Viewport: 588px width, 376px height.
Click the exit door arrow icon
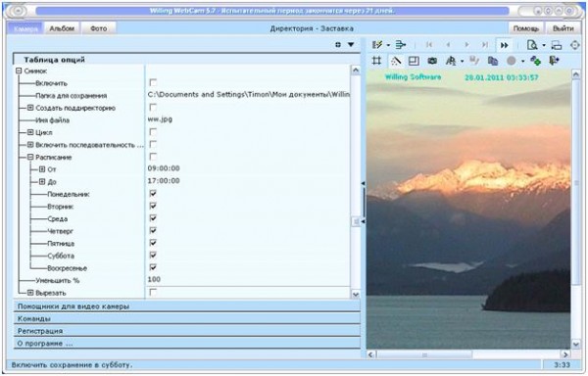(x=554, y=61)
